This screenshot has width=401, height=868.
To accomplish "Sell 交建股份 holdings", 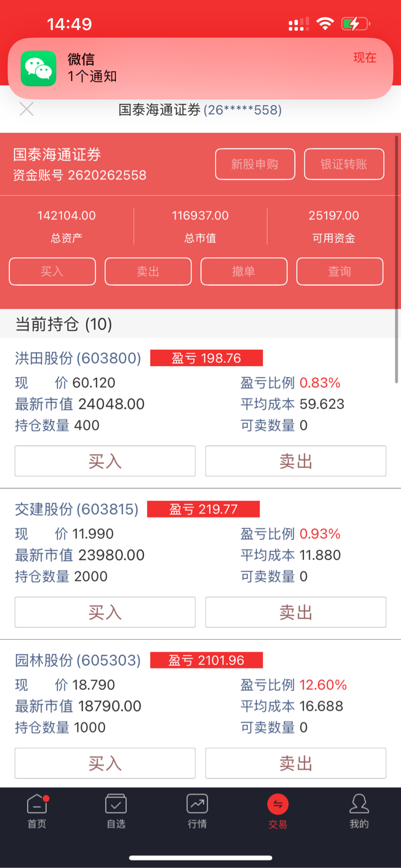I will pos(296,612).
